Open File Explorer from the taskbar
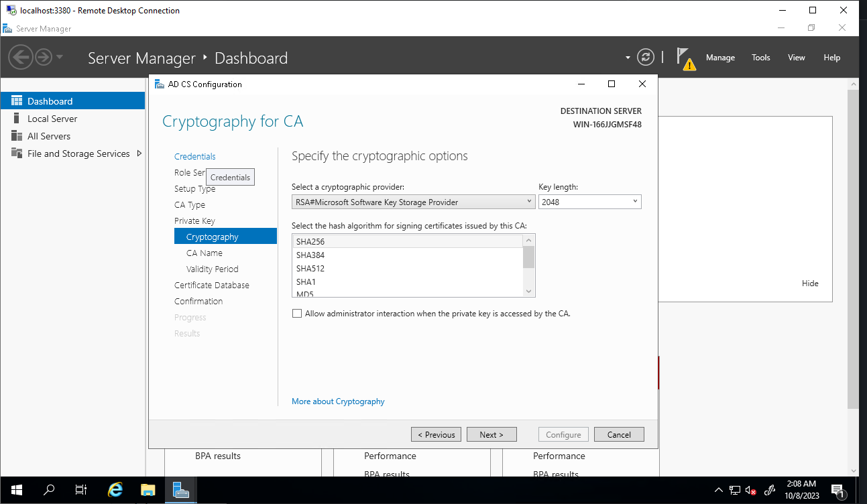 tap(148, 490)
